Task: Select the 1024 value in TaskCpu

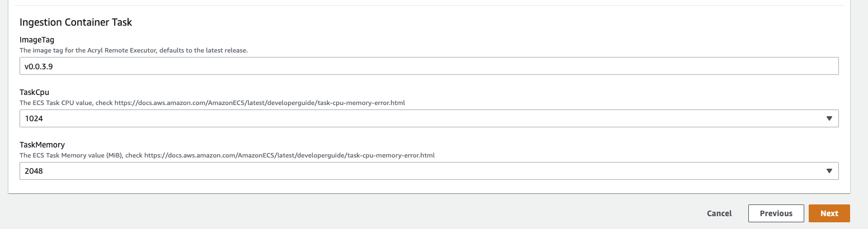Action: coord(34,118)
